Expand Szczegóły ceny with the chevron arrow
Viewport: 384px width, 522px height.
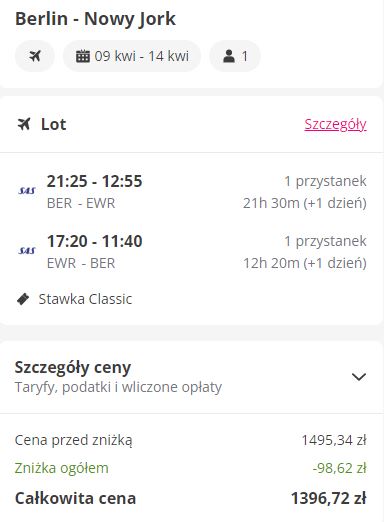359,377
